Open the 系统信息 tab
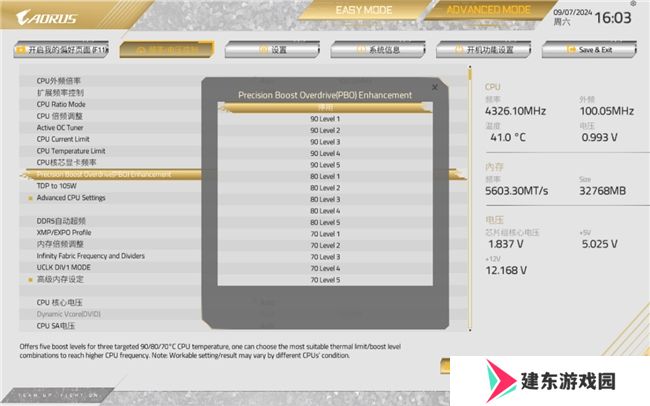 [378, 50]
